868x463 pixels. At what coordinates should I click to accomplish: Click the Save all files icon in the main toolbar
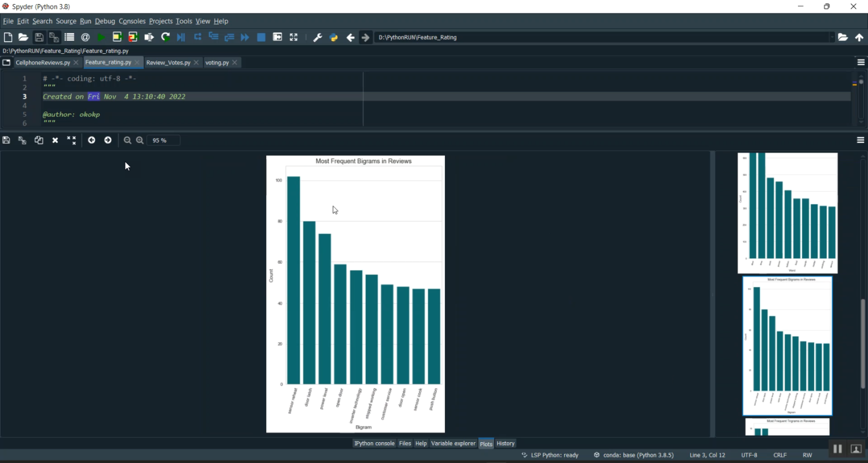coord(54,38)
